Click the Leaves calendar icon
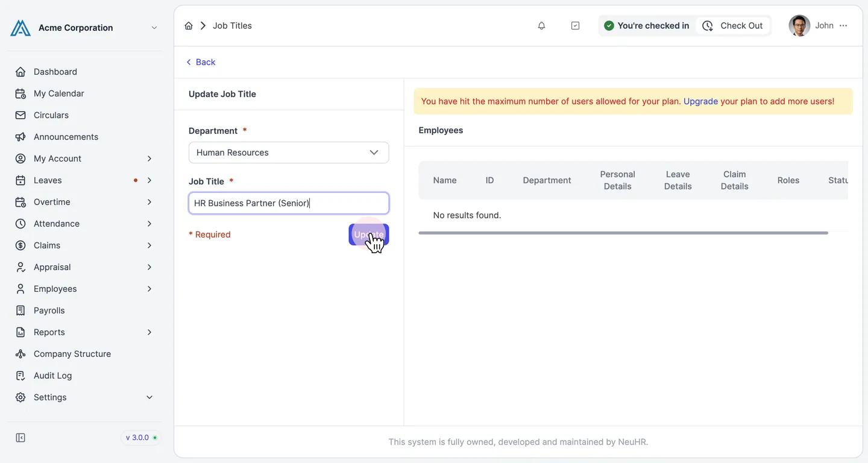This screenshot has width=868, height=463. 20,180
